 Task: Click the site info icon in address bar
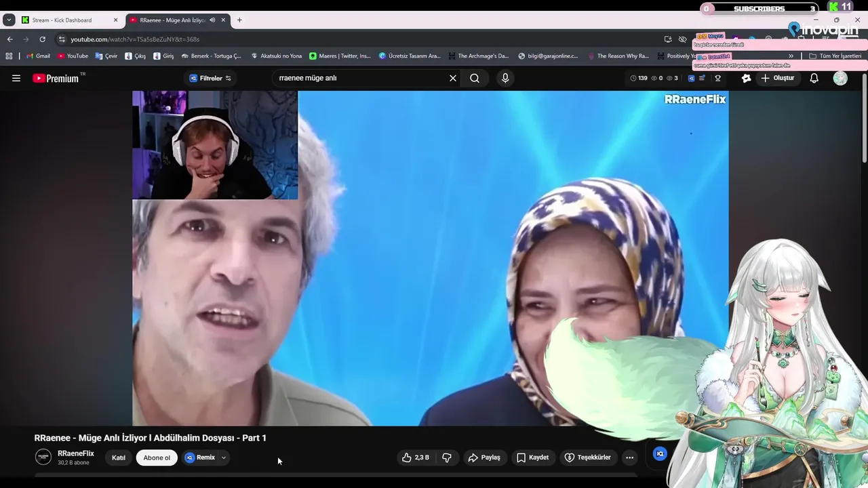(62, 39)
